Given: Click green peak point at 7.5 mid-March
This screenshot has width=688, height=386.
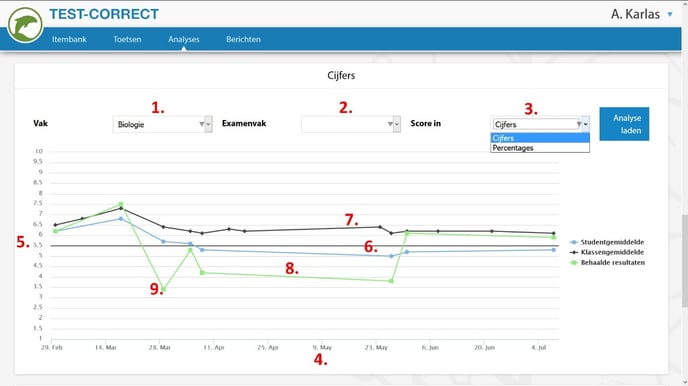Looking at the screenshot, I should 121,204.
